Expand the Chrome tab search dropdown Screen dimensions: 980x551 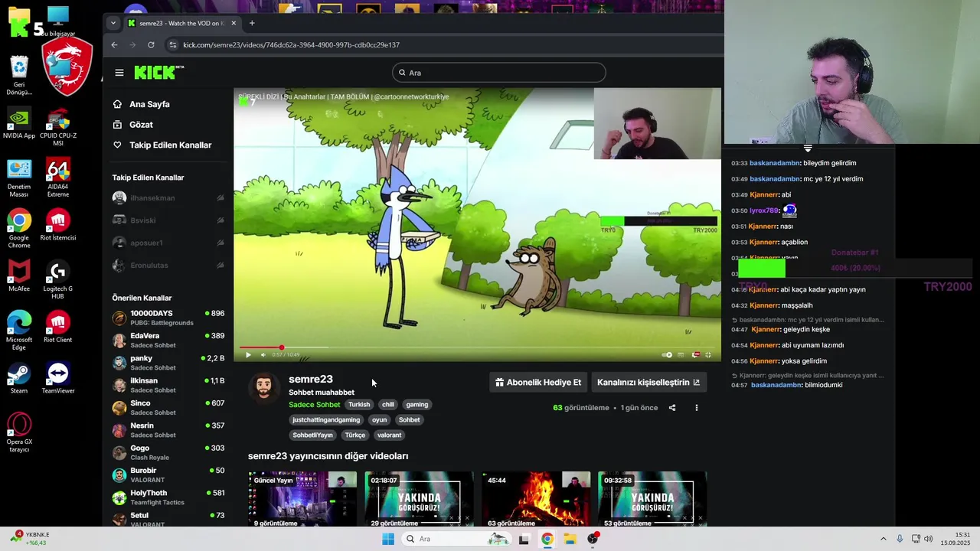[x=113, y=23]
